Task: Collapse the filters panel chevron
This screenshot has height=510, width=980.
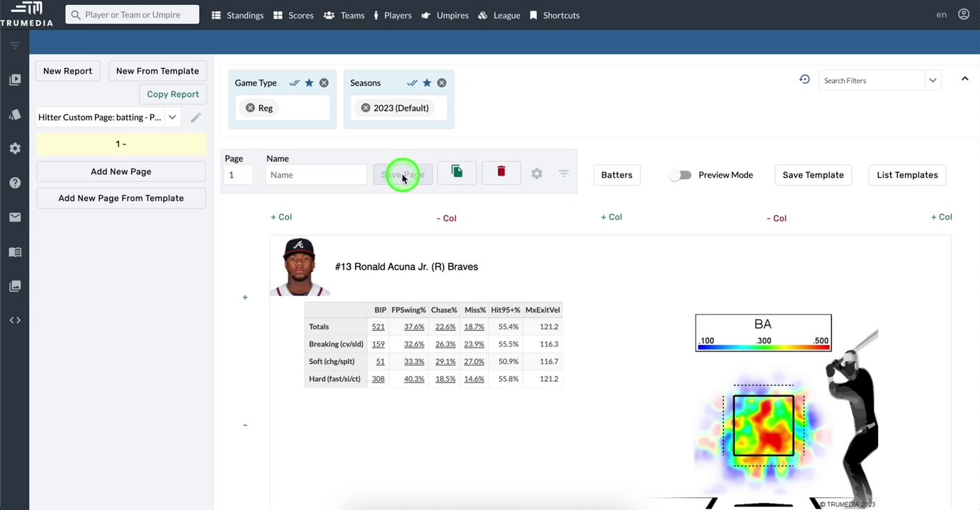Action: coord(964,79)
